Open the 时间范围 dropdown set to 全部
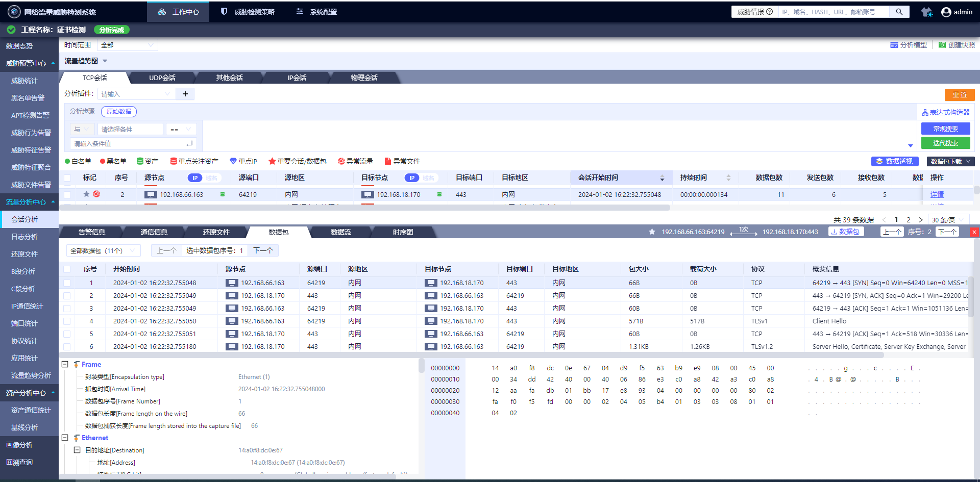This screenshot has height=482, width=980. point(128,45)
